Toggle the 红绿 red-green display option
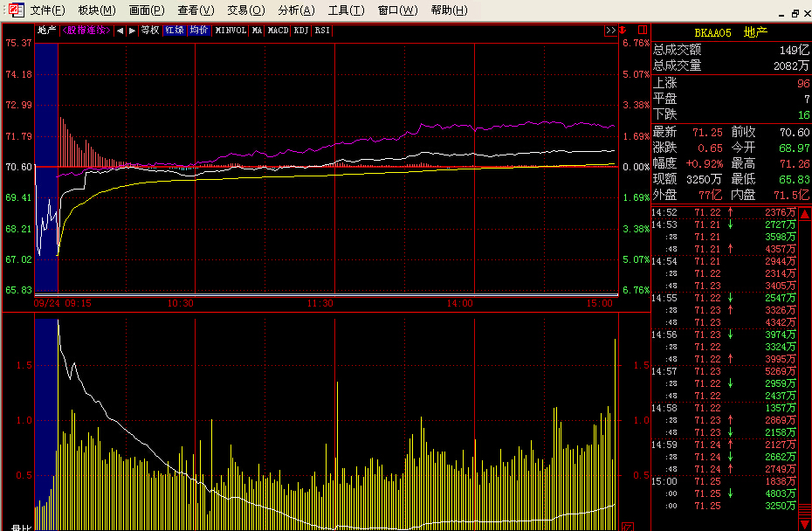This screenshot has width=812, height=531. [175, 31]
